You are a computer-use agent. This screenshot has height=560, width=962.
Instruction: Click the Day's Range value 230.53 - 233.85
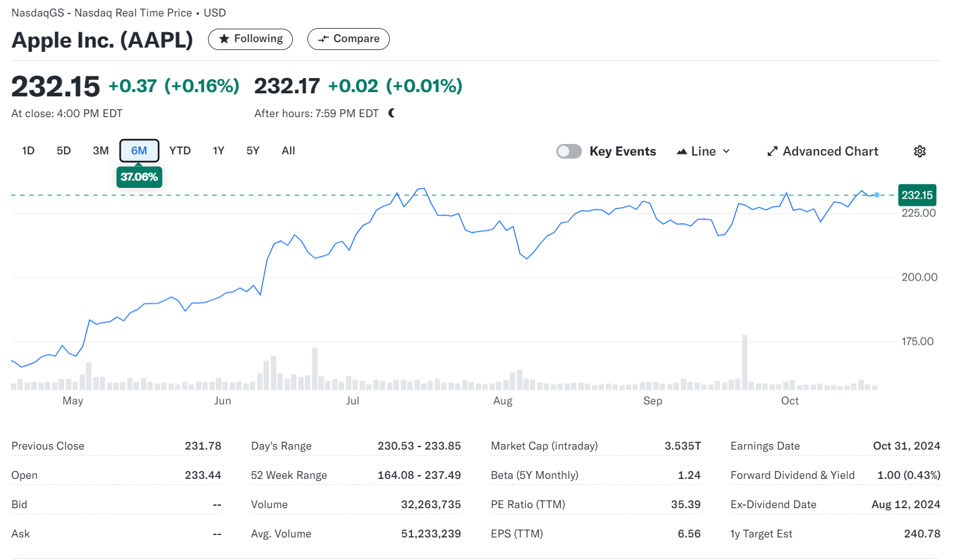click(419, 446)
